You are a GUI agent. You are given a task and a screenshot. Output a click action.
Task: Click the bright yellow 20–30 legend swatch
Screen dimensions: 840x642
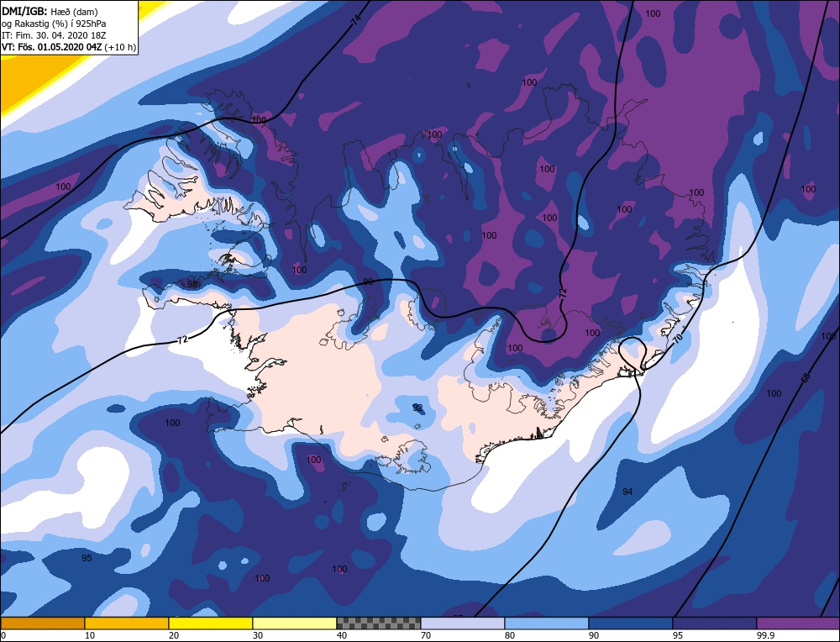(x=211, y=624)
